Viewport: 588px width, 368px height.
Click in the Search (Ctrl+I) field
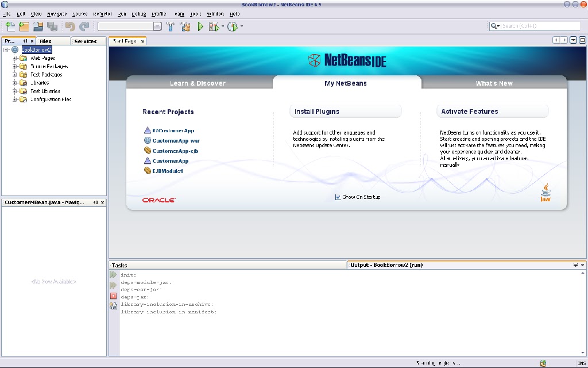(540, 26)
